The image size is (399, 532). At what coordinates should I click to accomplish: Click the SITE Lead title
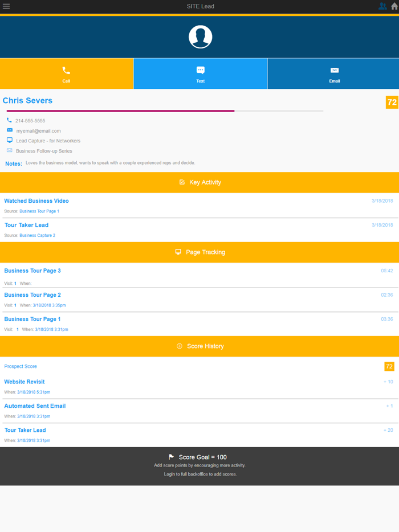[x=200, y=6]
